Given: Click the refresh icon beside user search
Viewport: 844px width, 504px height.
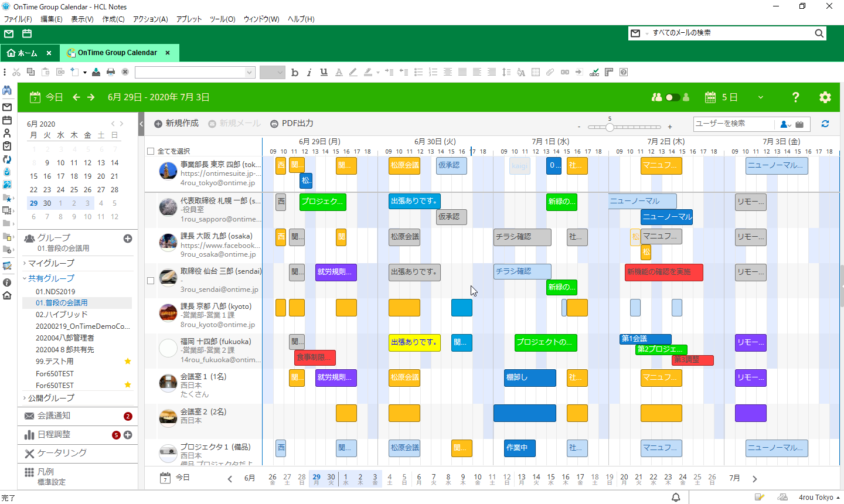Looking at the screenshot, I should [825, 124].
